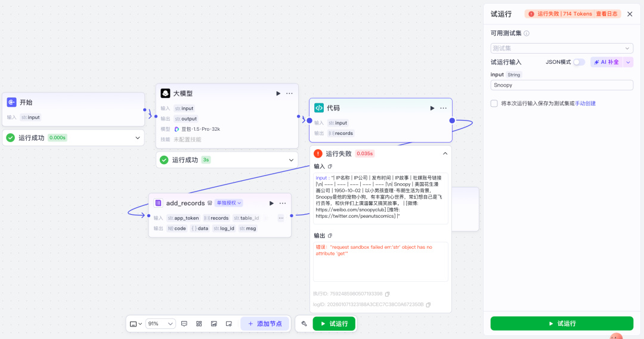Collapse the 代码 node 运行失败 result
Image resolution: width=644 pixels, height=339 pixels.
point(445,153)
